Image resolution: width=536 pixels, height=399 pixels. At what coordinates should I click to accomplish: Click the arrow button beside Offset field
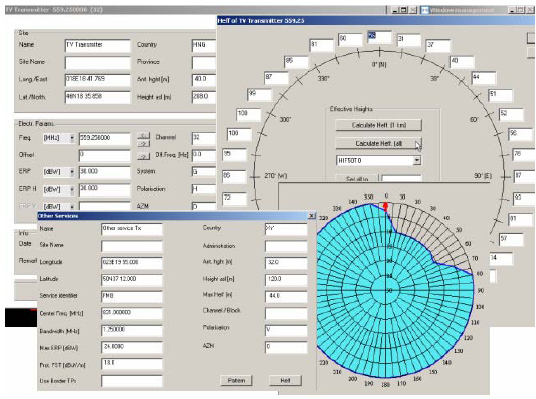pyautogui.click(x=144, y=156)
